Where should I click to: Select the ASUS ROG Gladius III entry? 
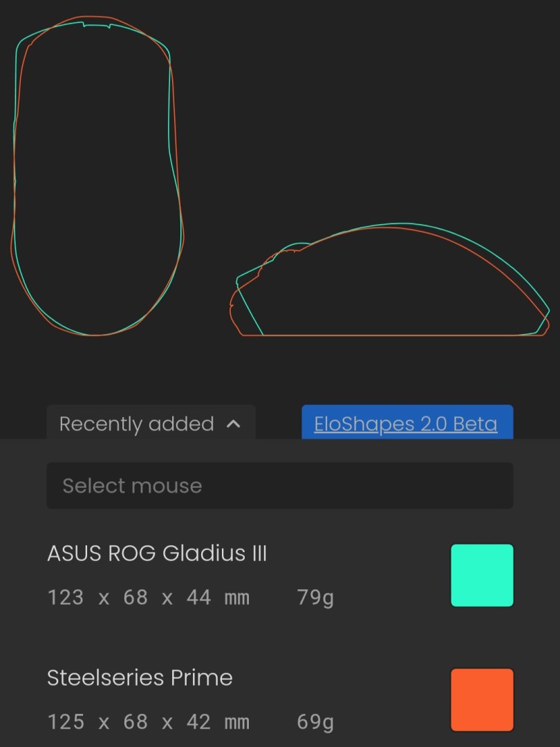click(x=157, y=553)
